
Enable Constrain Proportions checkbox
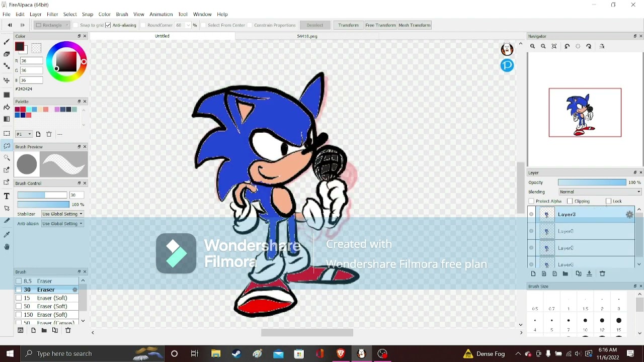[250, 25]
